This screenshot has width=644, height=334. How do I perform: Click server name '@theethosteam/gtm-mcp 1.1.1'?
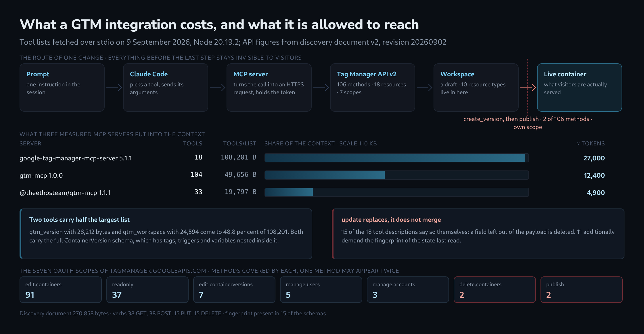click(x=65, y=193)
